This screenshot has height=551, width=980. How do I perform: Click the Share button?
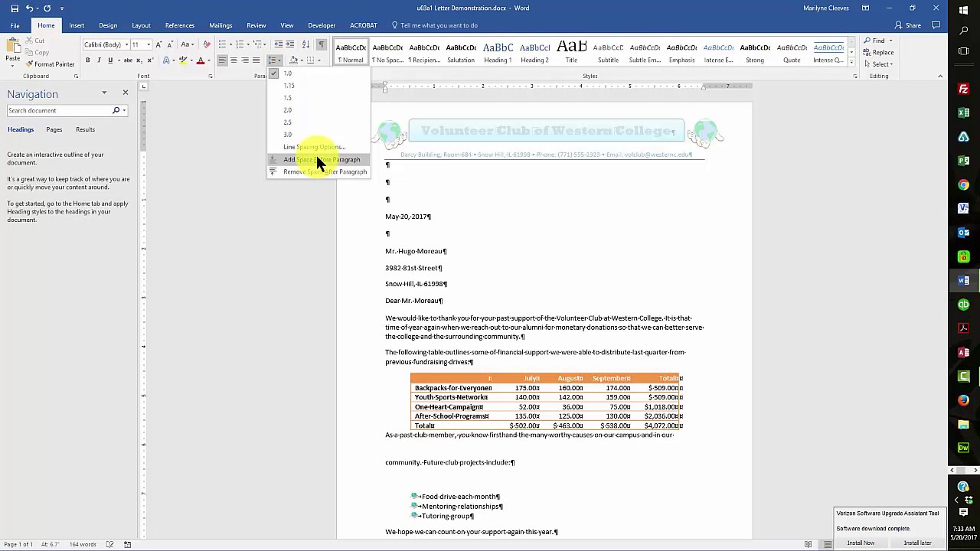click(908, 25)
